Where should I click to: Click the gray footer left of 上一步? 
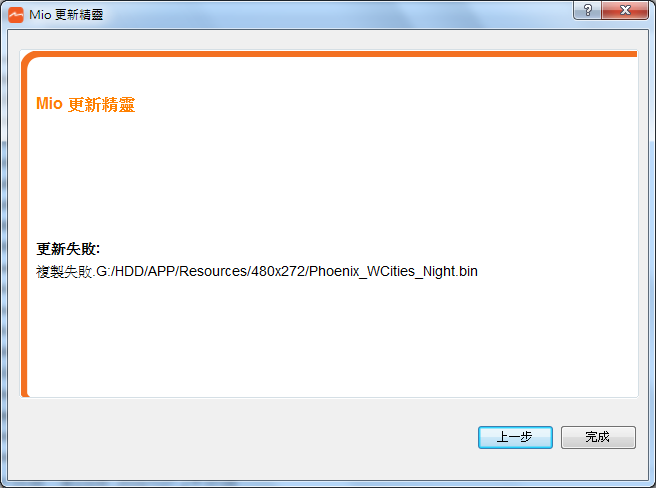pos(243,437)
